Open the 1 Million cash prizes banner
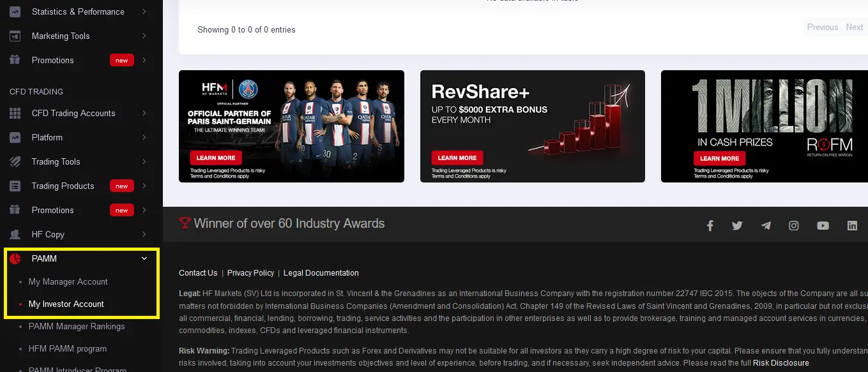Screen dimensions: 868x372 click(x=765, y=126)
